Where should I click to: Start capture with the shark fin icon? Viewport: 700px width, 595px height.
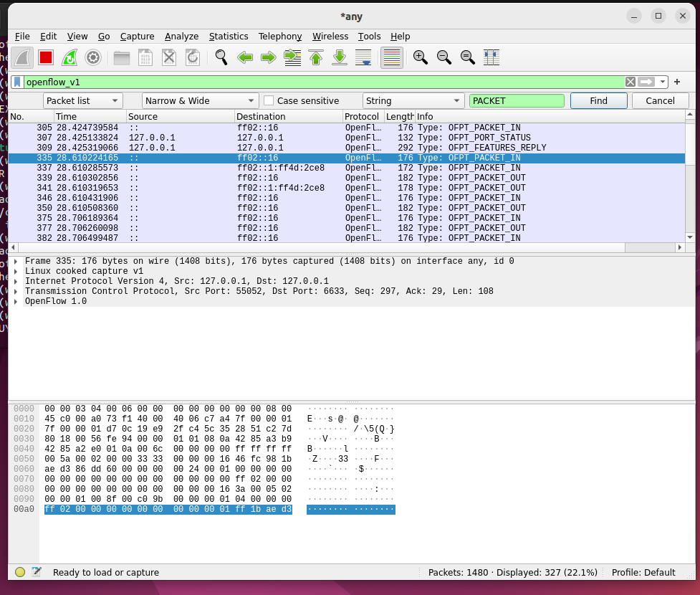click(22, 57)
